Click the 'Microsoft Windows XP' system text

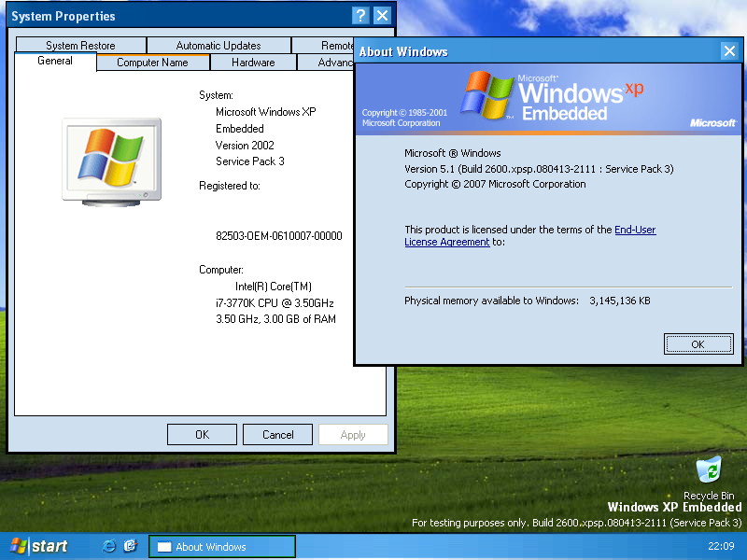(x=266, y=112)
